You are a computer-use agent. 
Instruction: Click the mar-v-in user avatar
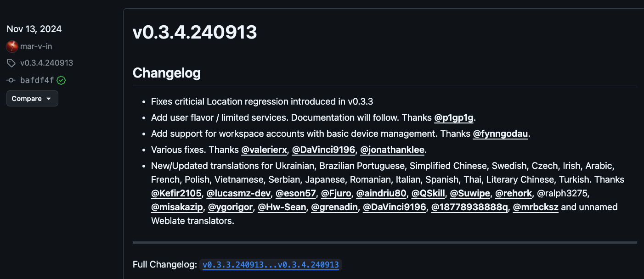[x=12, y=46]
